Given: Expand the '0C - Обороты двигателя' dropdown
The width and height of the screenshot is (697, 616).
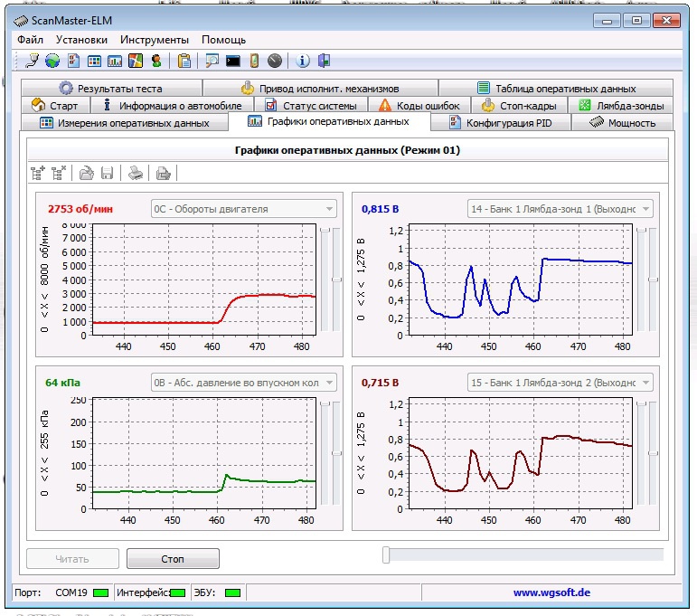Looking at the screenshot, I should (x=328, y=209).
